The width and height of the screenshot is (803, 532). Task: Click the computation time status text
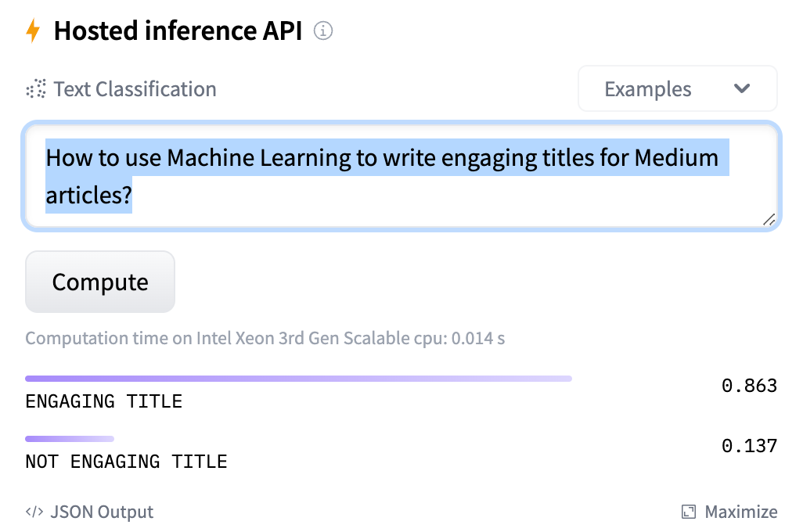[x=265, y=339]
